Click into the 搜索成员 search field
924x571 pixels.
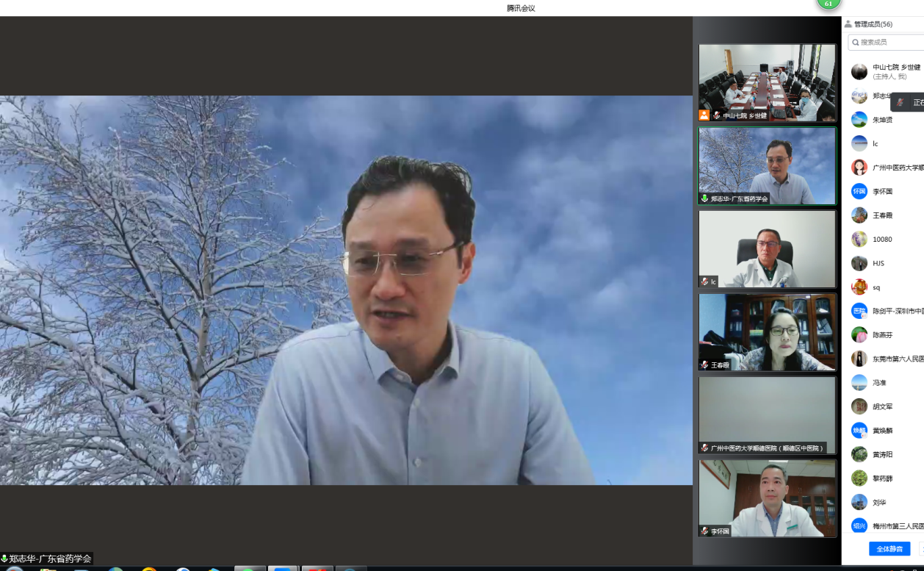890,43
